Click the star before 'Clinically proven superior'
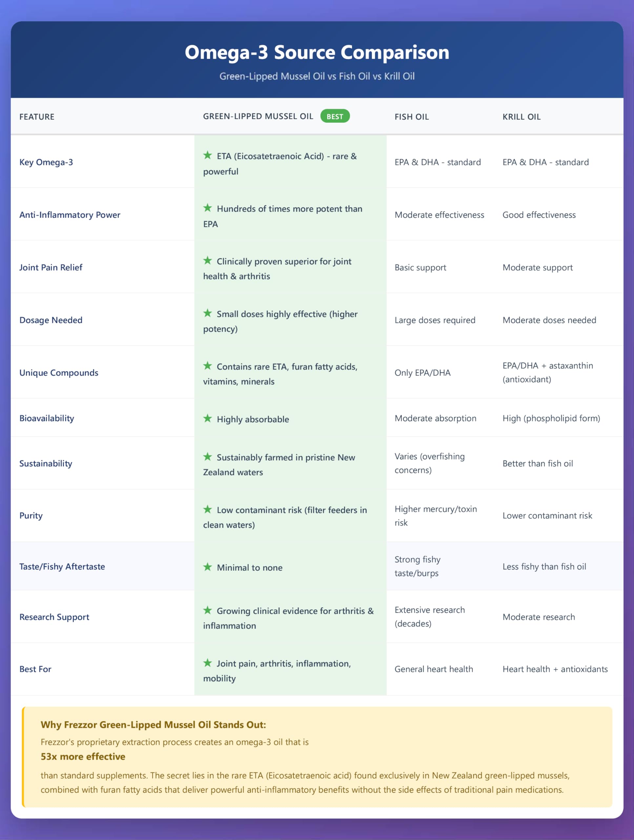Image resolution: width=634 pixels, height=840 pixels. click(207, 261)
